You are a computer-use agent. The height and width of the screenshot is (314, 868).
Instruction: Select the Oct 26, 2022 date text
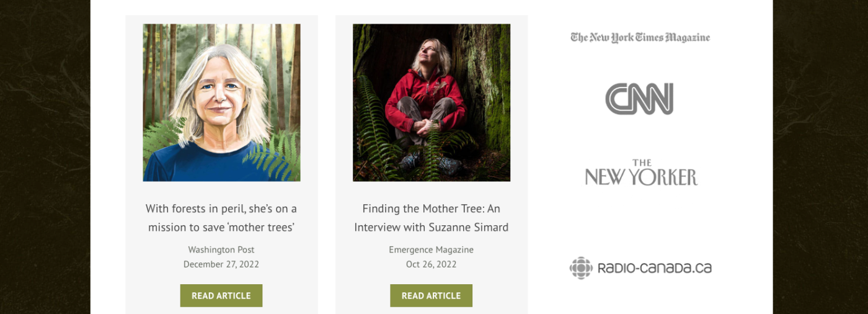[x=432, y=264]
